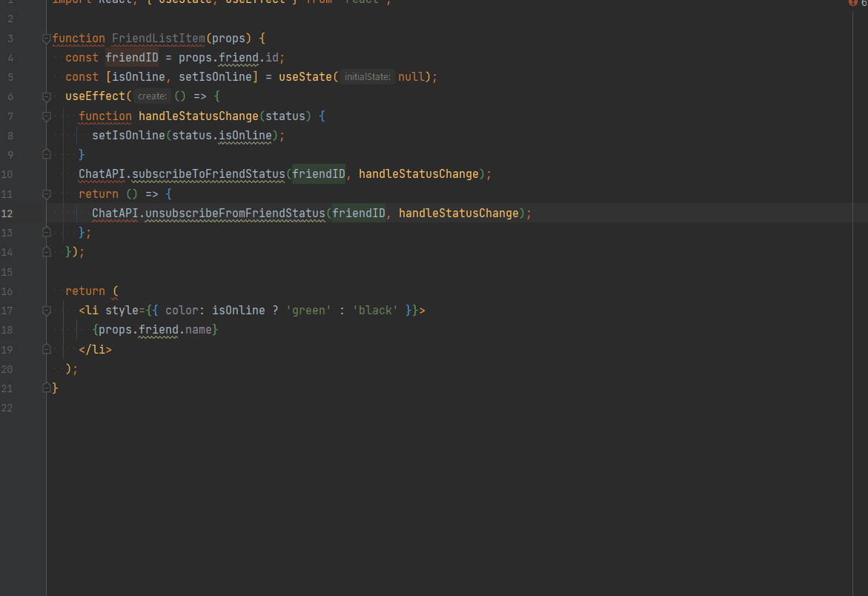Click fold end marker on line 9
Viewport: 868px width, 596px height.
[47, 154]
